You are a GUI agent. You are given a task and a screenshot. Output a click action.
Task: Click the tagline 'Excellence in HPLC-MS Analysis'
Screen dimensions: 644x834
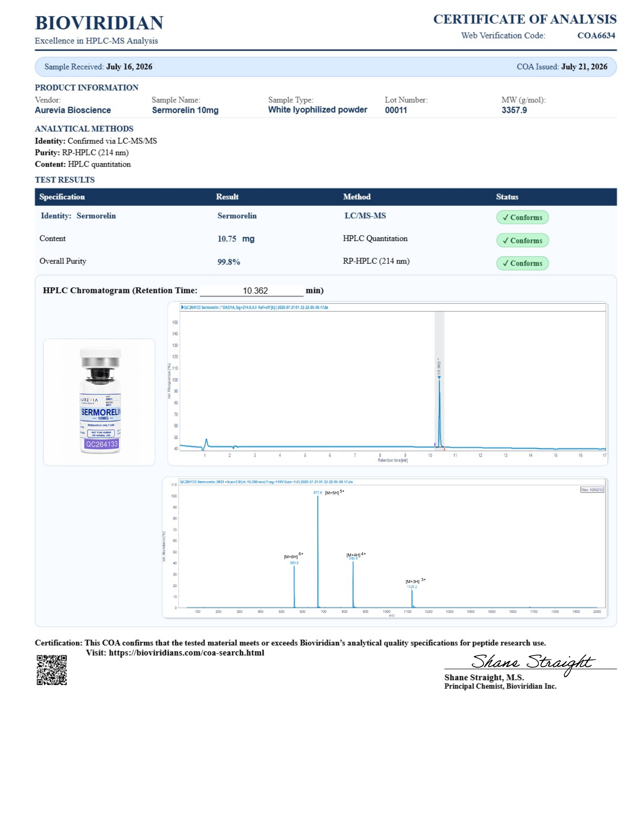(96, 41)
